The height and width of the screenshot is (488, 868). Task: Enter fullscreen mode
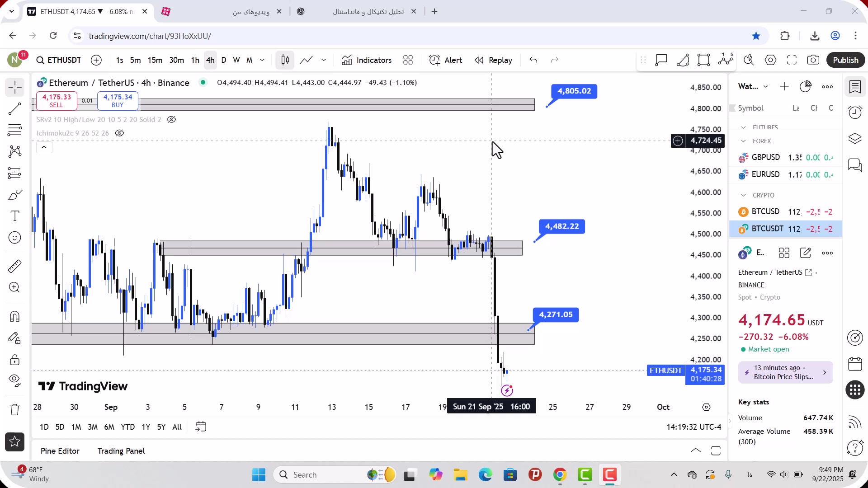point(792,60)
